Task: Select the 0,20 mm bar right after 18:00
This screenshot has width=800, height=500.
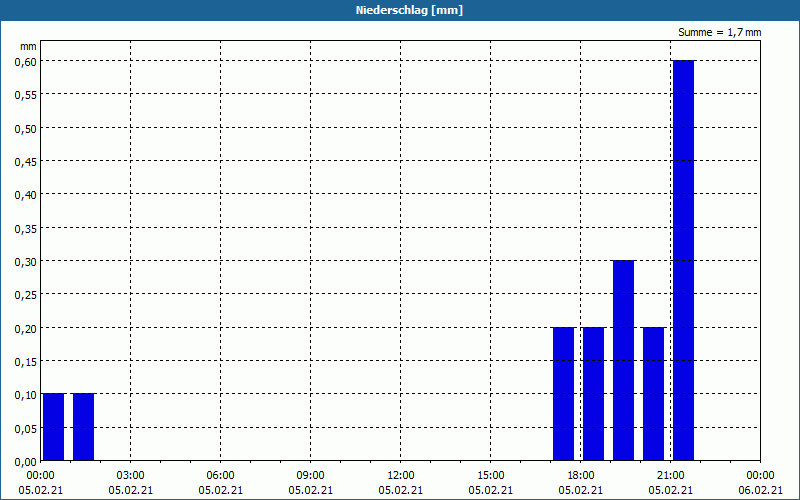Action: pos(593,394)
